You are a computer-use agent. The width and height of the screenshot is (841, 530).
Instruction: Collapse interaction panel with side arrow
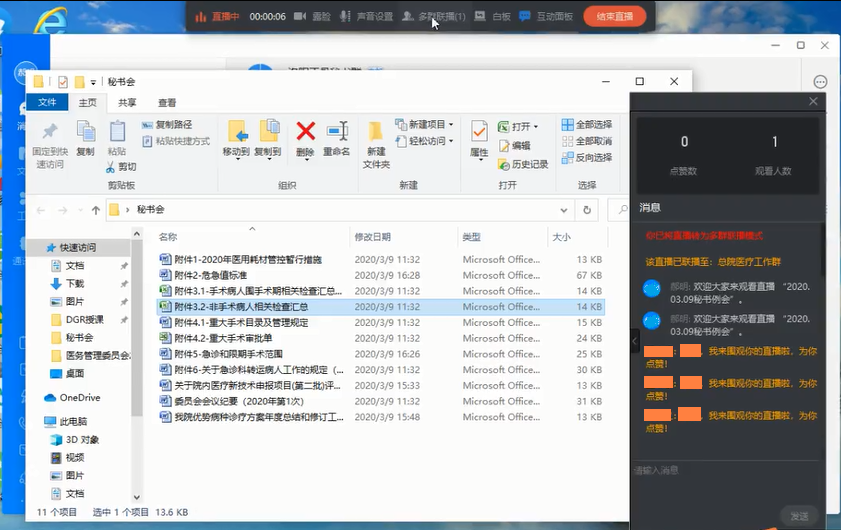click(x=635, y=341)
